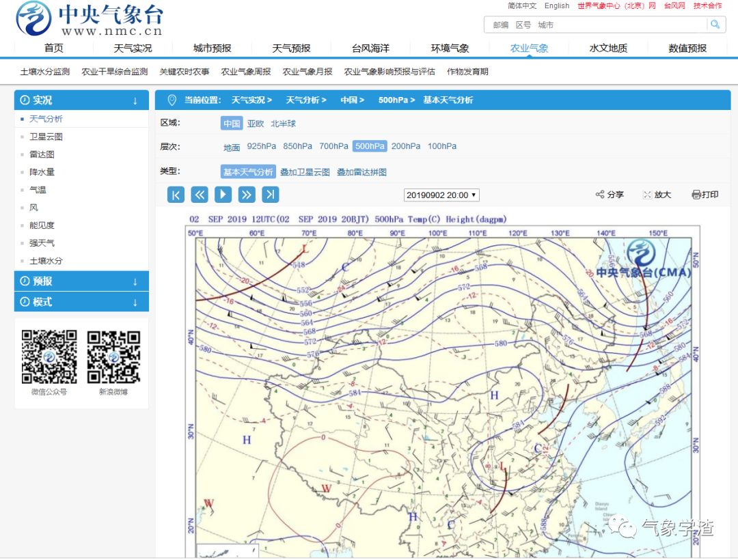The height and width of the screenshot is (560, 738).
Task: Expand the 预报 sidebar section
Action: tap(81, 281)
